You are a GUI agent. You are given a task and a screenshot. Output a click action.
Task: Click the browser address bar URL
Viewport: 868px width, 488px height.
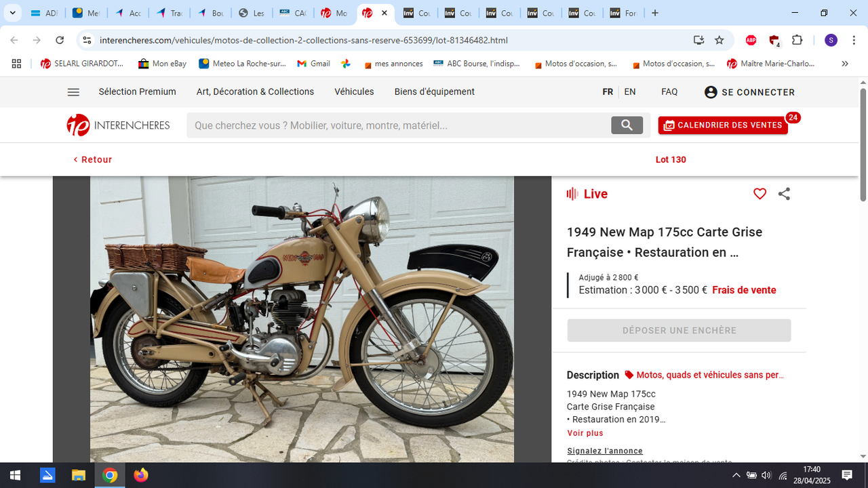pyautogui.click(x=304, y=40)
